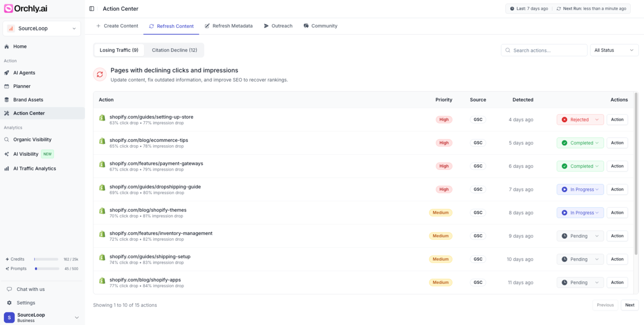
Task: Open Brand Assets in sidebar
Action: coord(28,100)
